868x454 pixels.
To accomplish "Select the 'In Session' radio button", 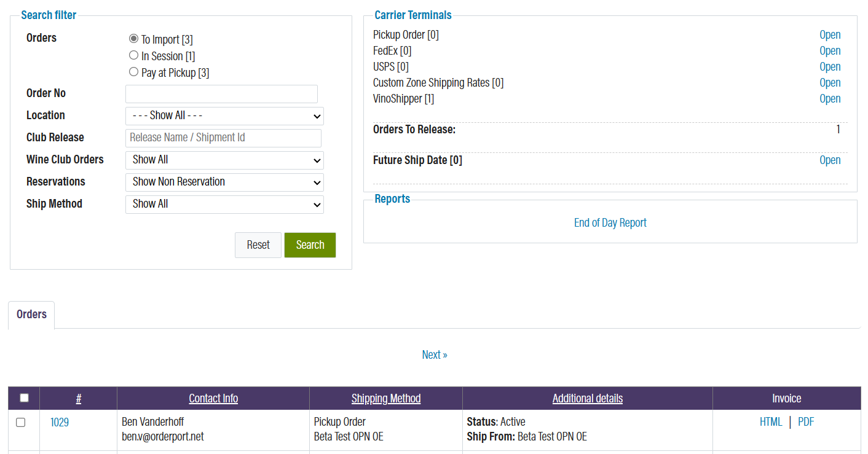I will [133, 55].
